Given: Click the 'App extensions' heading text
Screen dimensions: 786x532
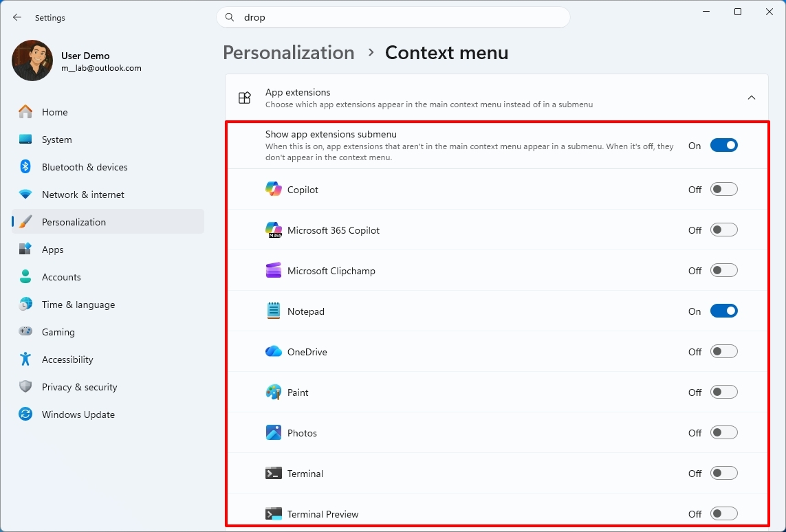Looking at the screenshot, I should click(298, 92).
